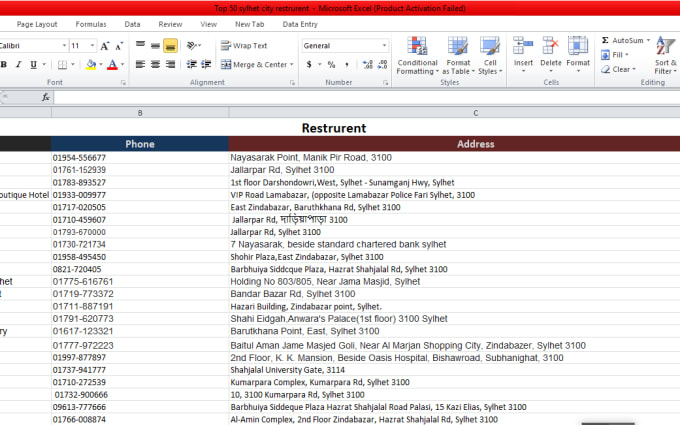
Task: Expand the AutoSum dropdown arrow
Action: 648,40
